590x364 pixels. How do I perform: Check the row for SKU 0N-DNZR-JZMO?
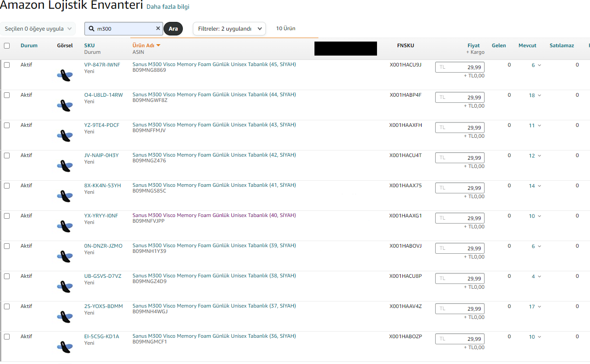7,246
